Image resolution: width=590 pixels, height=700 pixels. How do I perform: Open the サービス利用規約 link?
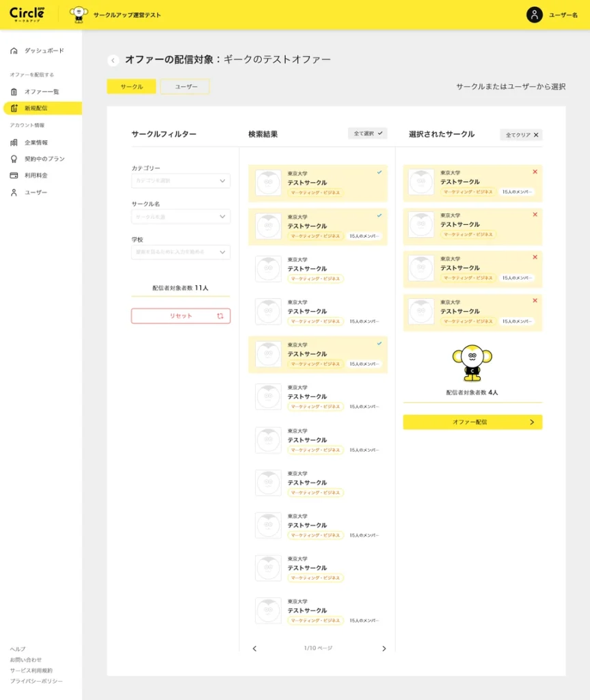tap(31, 670)
